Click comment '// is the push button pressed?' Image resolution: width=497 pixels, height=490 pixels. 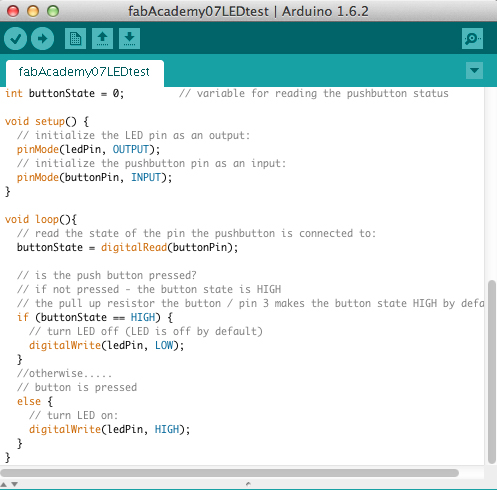(x=107, y=275)
